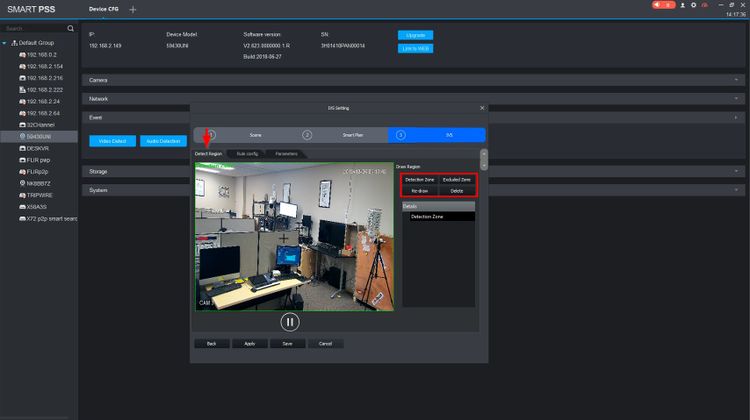Select device 192.168.2.154 in the list
Image resolution: width=750 pixels, height=420 pixels.
point(44,66)
